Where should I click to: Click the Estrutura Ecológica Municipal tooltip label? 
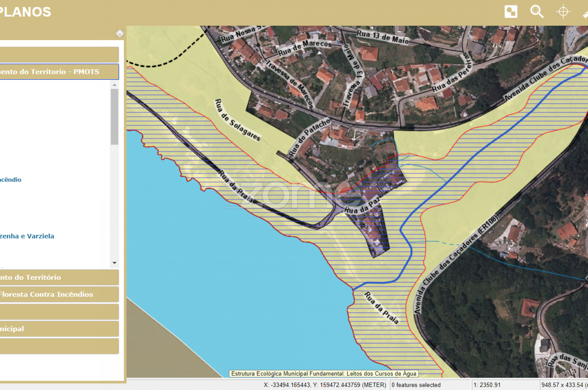click(x=323, y=373)
